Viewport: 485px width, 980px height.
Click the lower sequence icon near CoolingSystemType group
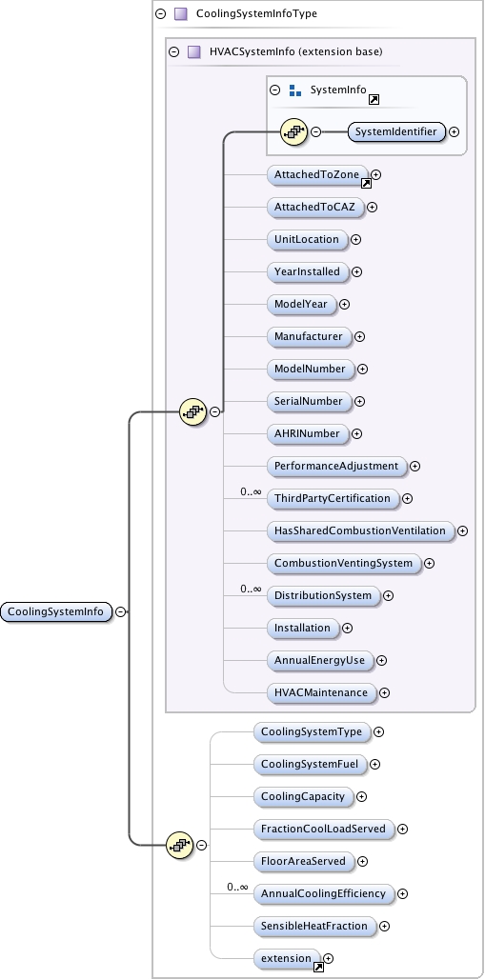tap(179, 845)
